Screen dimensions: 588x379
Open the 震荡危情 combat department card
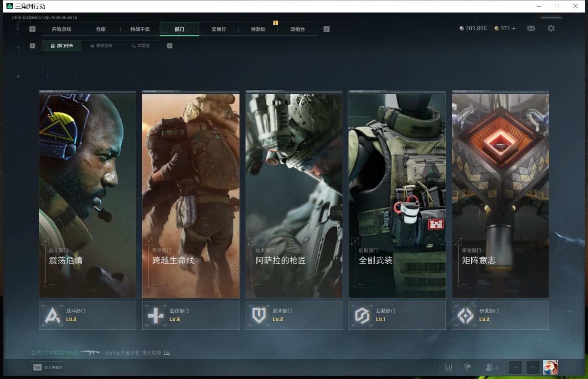click(x=87, y=196)
